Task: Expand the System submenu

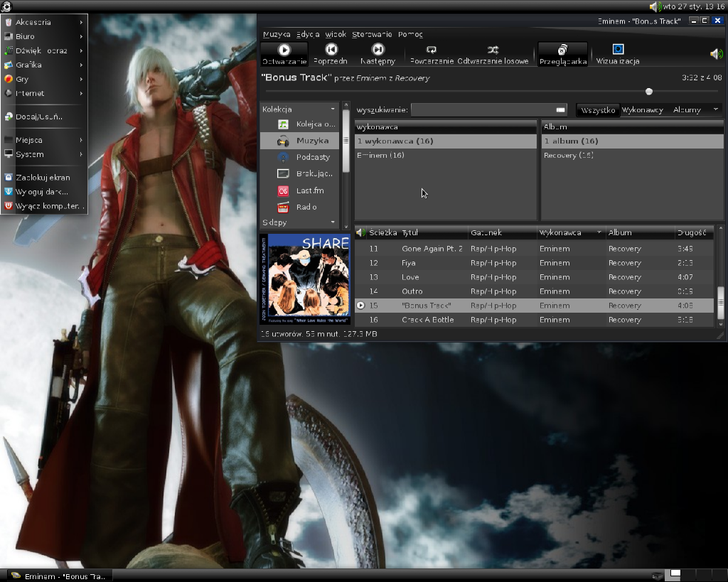Action: (44, 154)
